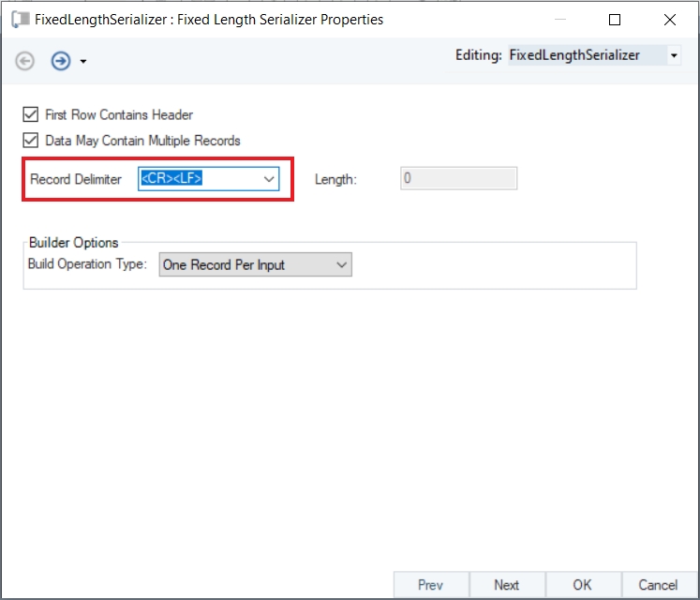Toggle First Row Contains Header checkbox
700x600 pixels.
pyautogui.click(x=31, y=115)
